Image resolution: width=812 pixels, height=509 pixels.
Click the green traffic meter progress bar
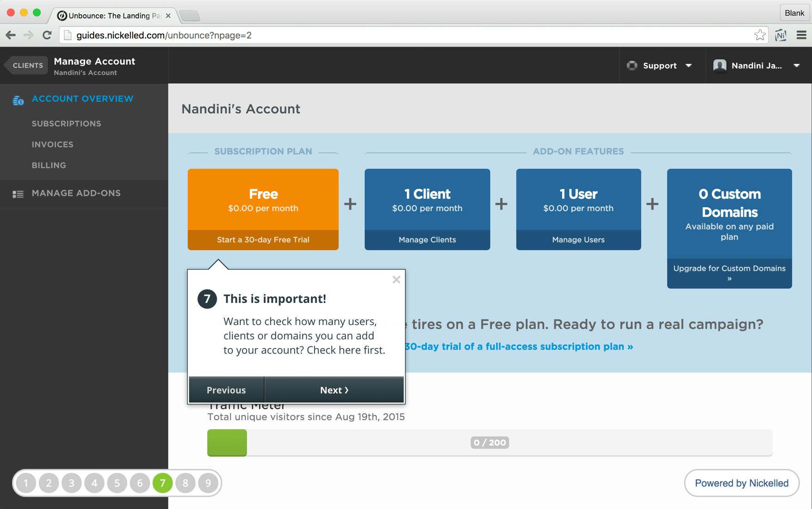point(227,442)
